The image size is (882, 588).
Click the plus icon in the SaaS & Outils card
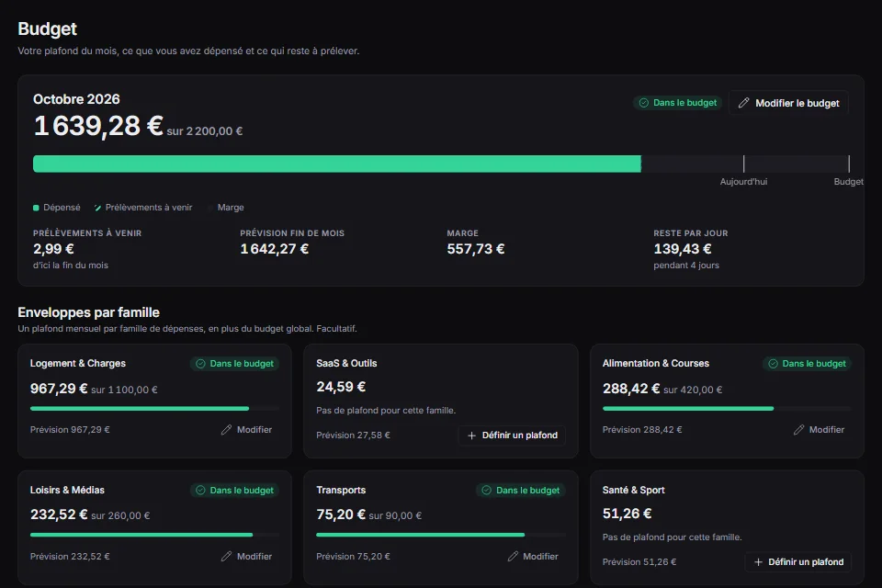(x=471, y=435)
